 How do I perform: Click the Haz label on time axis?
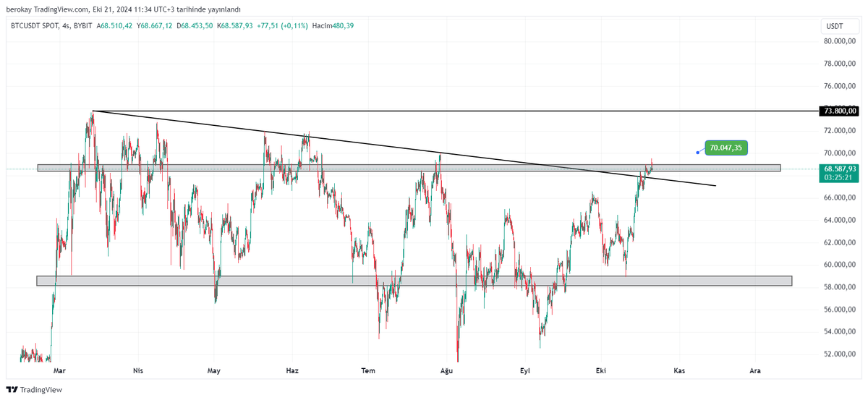pyautogui.click(x=292, y=370)
